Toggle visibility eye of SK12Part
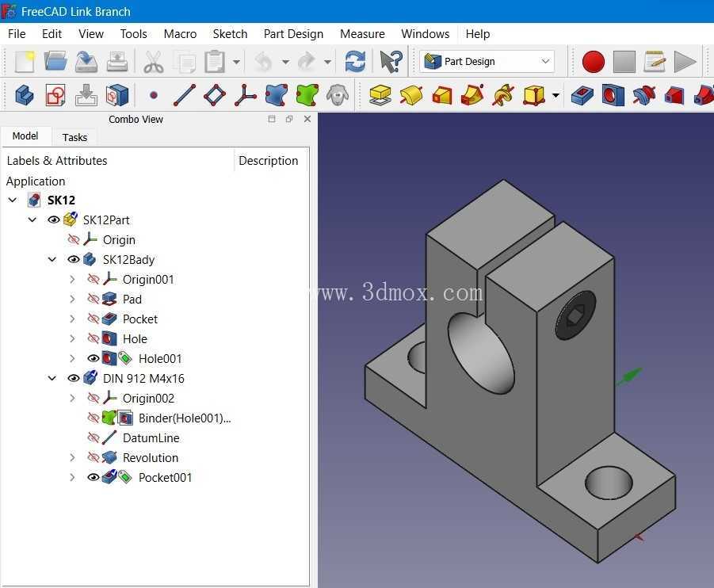This screenshot has width=714, height=588. click(54, 220)
